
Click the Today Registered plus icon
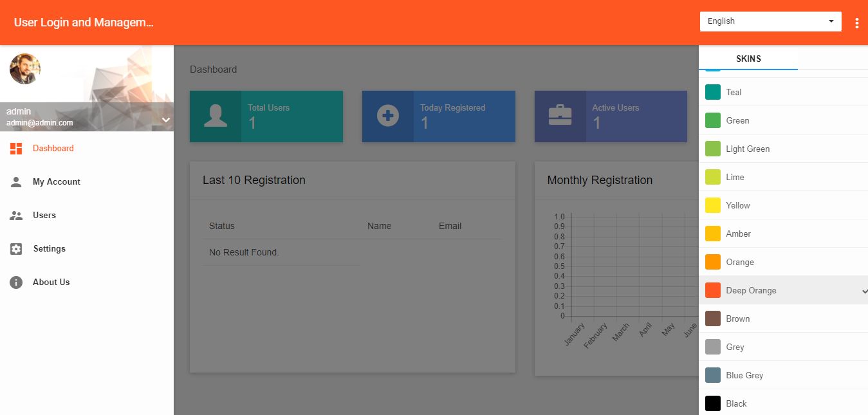(x=387, y=116)
